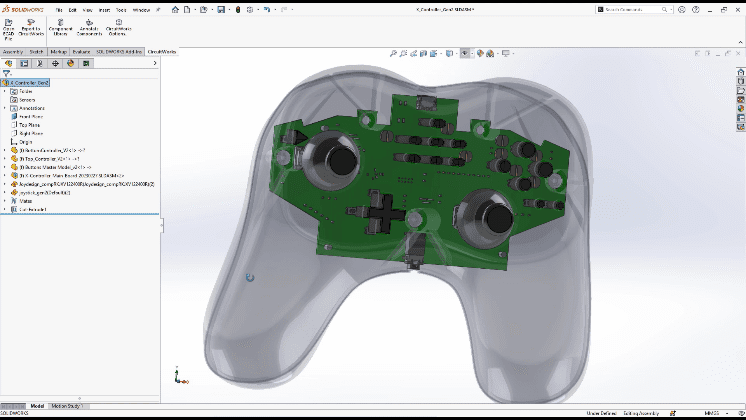Click the Search Commands input field
Viewport: 746px width, 420px height.
pos(632,10)
